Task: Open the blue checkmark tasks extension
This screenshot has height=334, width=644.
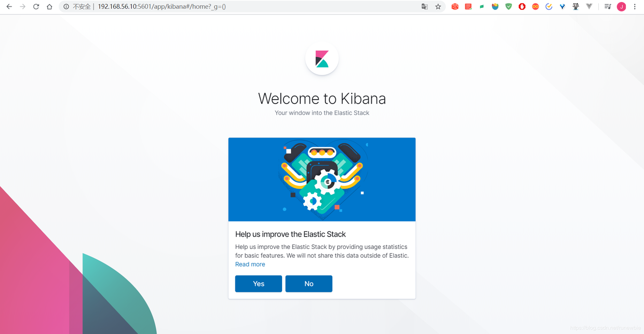Action: coord(549,7)
